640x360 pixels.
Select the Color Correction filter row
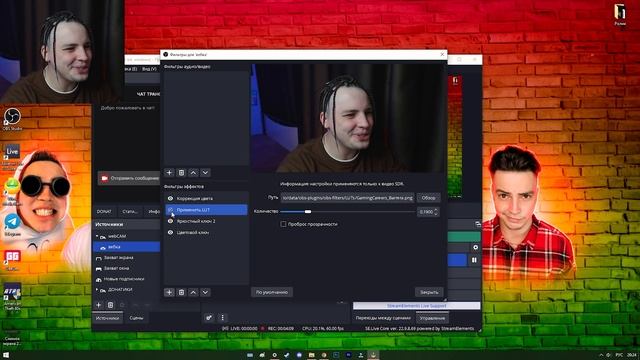click(207, 198)
